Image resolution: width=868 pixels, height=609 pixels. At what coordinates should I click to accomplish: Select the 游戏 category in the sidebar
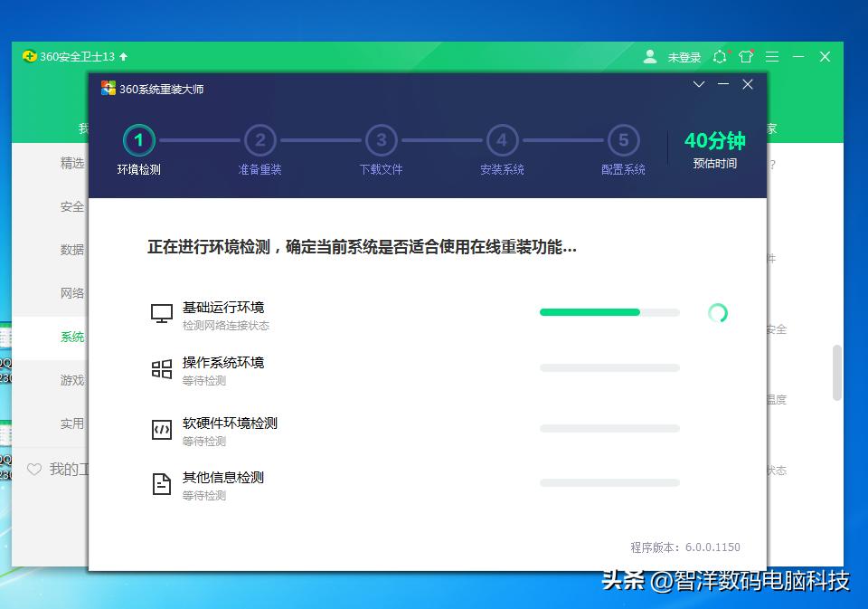pos(71,380)
